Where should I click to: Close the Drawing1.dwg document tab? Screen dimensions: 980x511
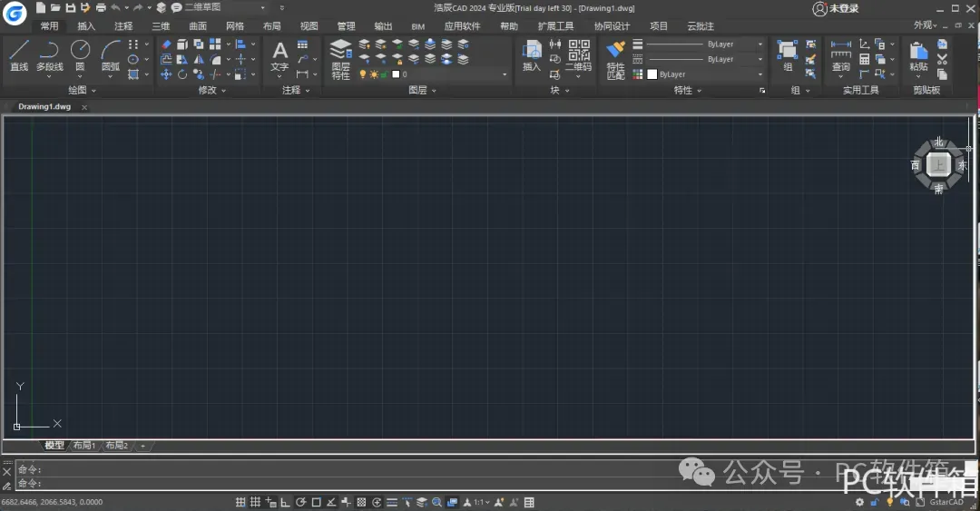point(84,108)
